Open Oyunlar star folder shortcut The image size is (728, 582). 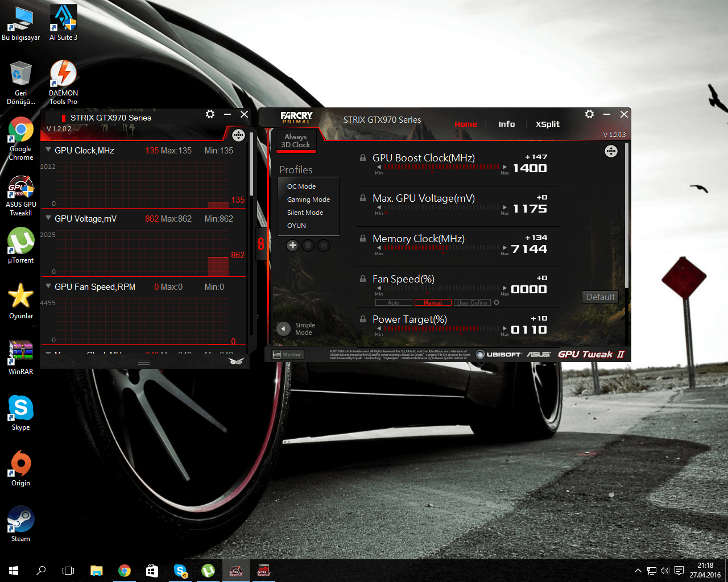tap(21, 301)
